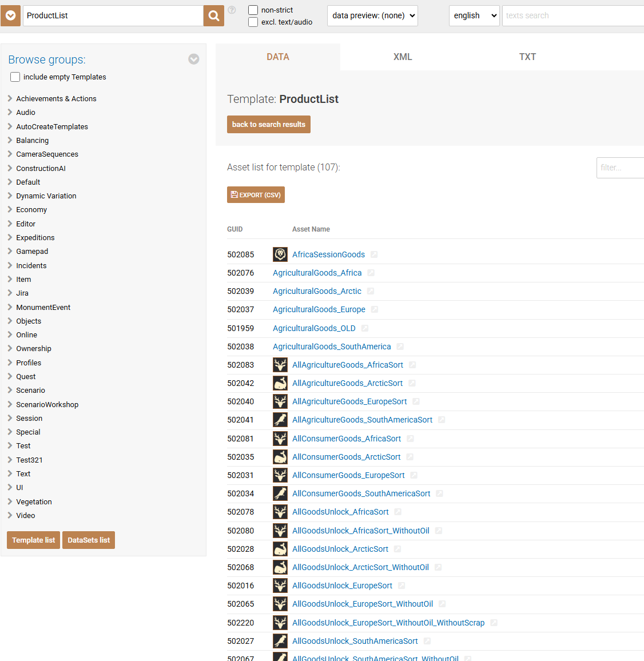Click the parrot icon for AllConsumerGoods_SouthAmericaSort
The image size is (644, 661).
point(280,493)
